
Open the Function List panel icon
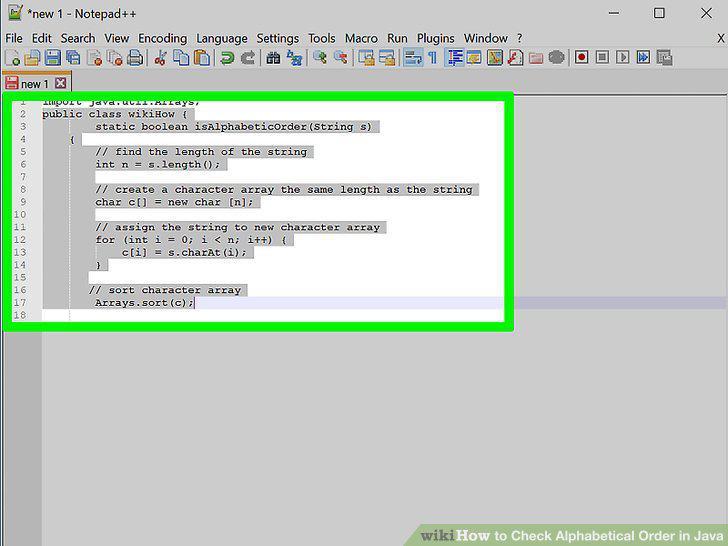pos(515,58)
